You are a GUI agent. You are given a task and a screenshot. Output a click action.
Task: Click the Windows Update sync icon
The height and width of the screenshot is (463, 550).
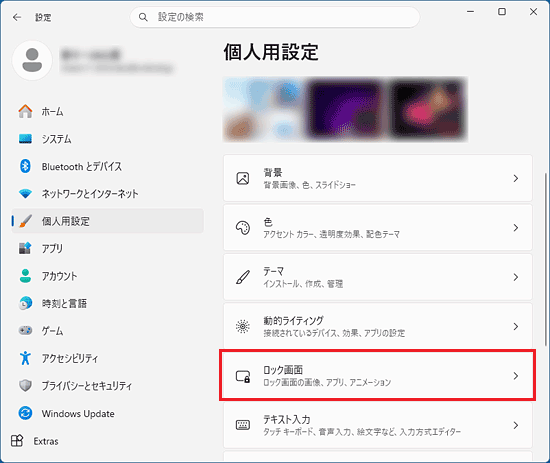(25, 413)
